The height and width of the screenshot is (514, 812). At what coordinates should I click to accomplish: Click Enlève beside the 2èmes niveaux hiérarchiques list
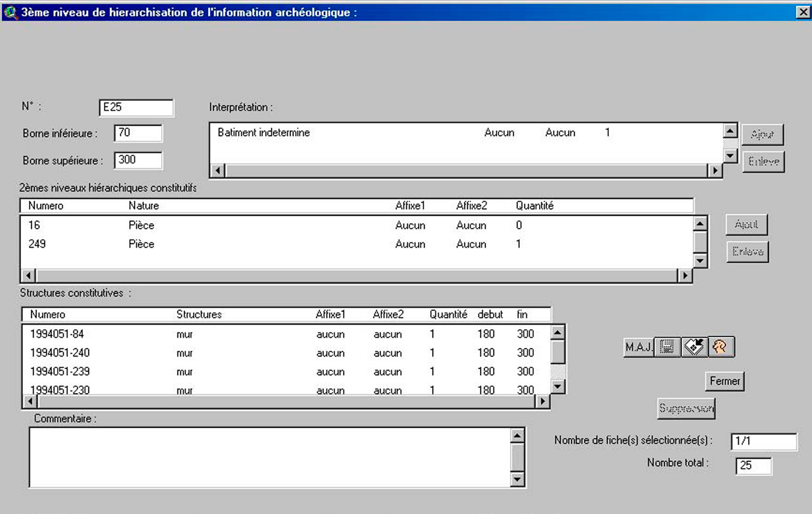748,252
